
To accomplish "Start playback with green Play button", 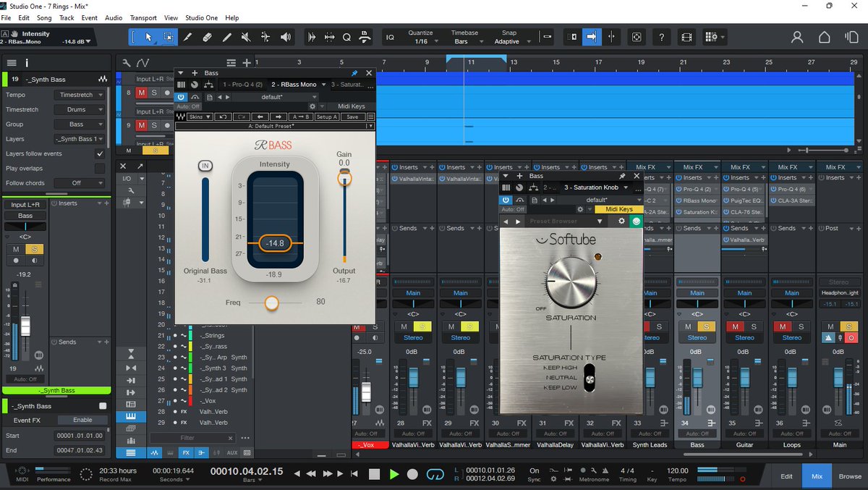I will [393, 474].
